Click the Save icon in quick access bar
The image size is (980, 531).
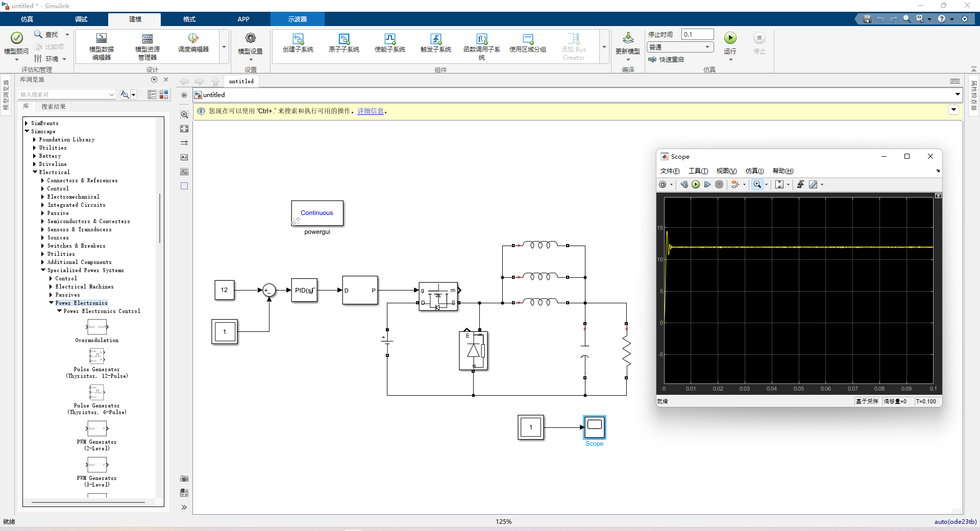(867, 19)
